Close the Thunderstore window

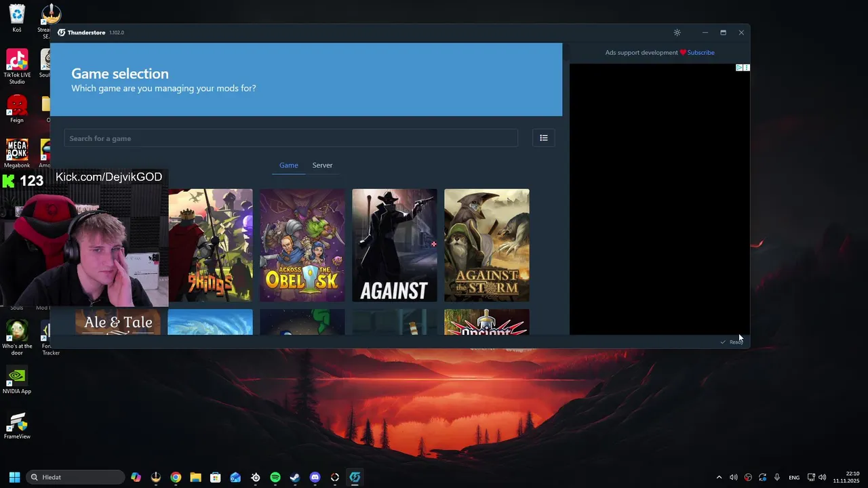point(741,33)
